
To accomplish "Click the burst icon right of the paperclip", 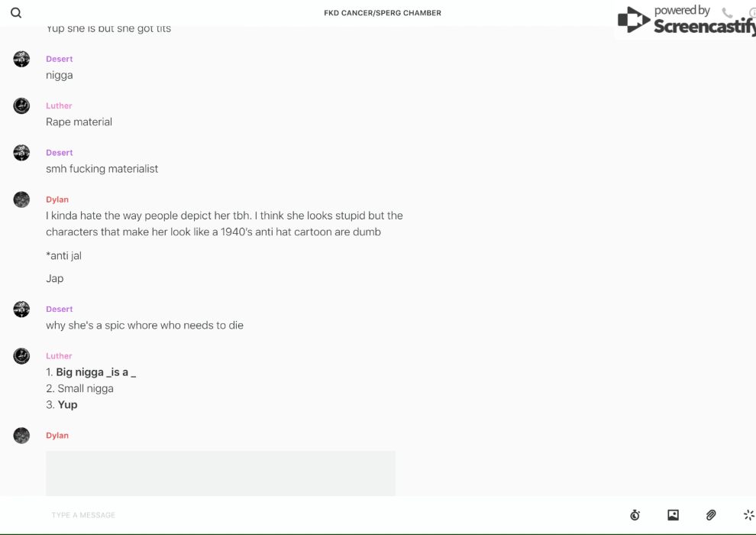I will 748,515.
